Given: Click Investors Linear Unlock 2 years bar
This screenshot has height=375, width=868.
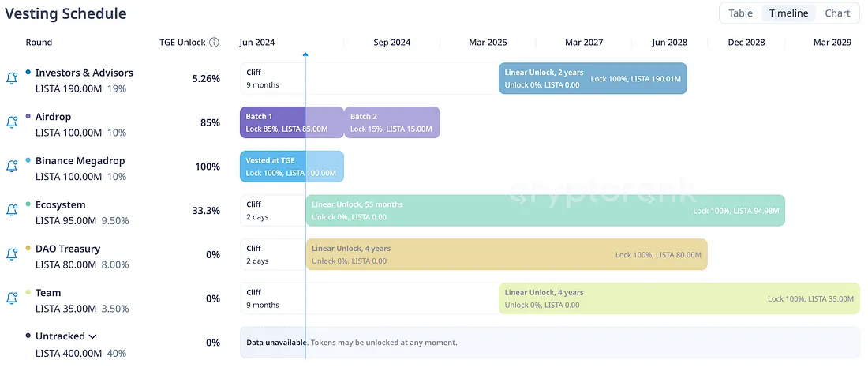Looking at the screenshot, I should (592, 78).
